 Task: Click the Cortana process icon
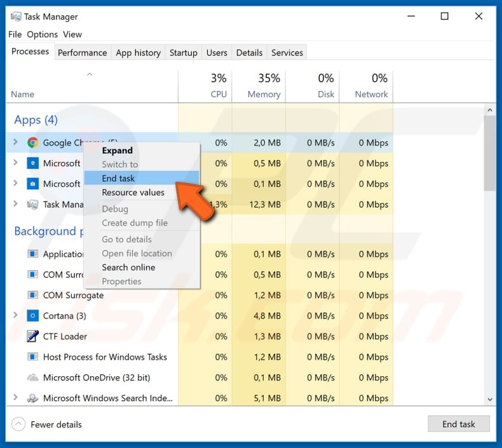coord(32,316)
